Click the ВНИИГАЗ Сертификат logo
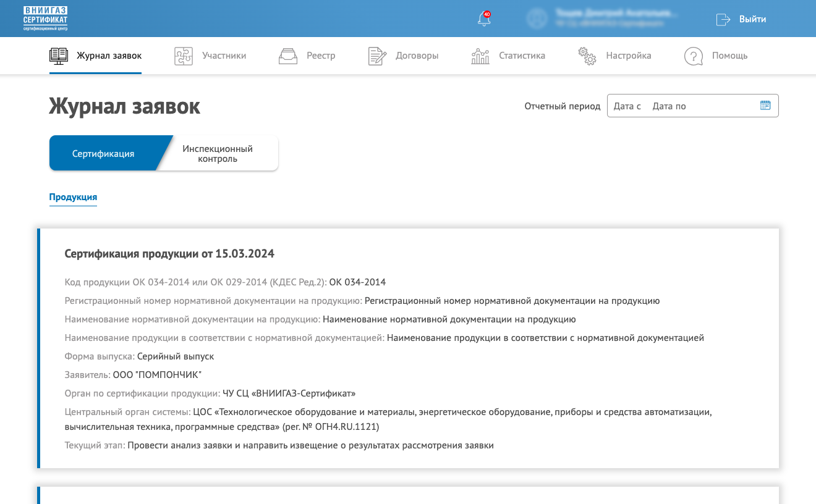 pos(45,19)
